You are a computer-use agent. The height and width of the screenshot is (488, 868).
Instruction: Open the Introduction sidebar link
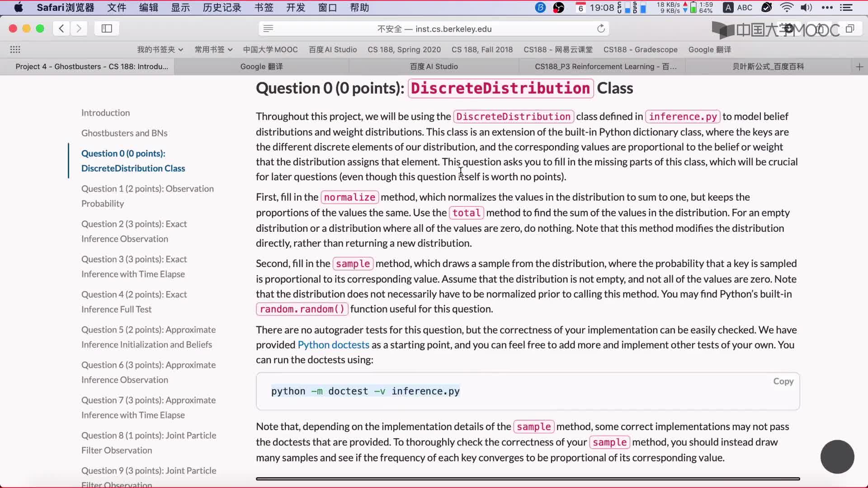[x=105, y=113]
